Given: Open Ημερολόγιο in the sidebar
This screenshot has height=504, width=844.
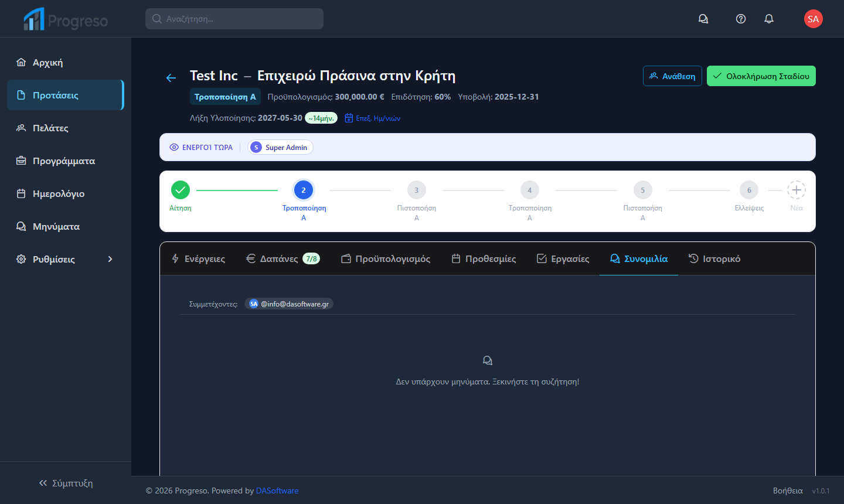Looking at the screenshot, I should click(59, 193).
